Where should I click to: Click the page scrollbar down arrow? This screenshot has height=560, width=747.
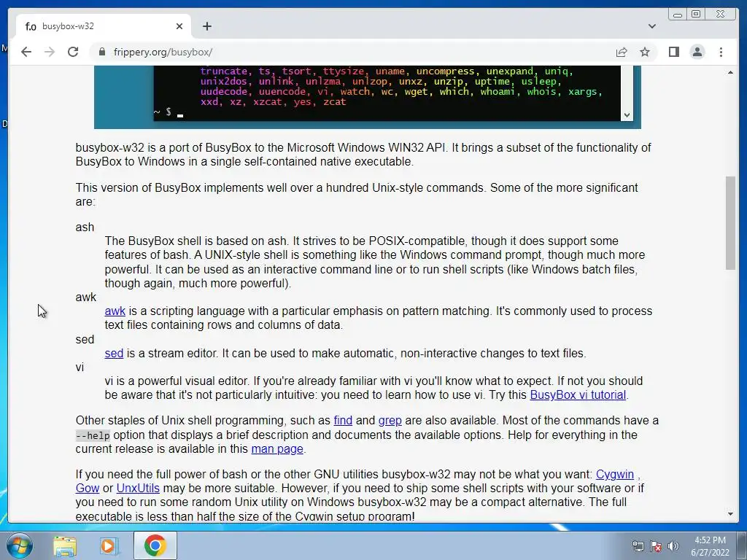pyautogui.click(x=730, y=514)
